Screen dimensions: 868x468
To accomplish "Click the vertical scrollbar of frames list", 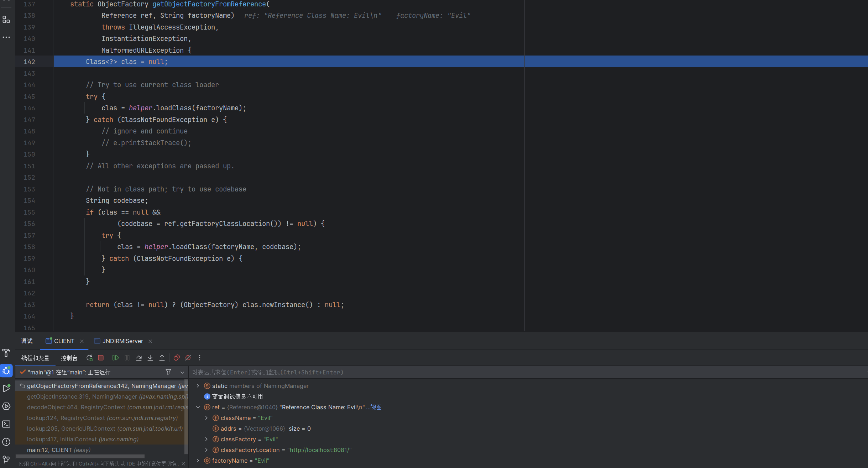I will (186, 416).
